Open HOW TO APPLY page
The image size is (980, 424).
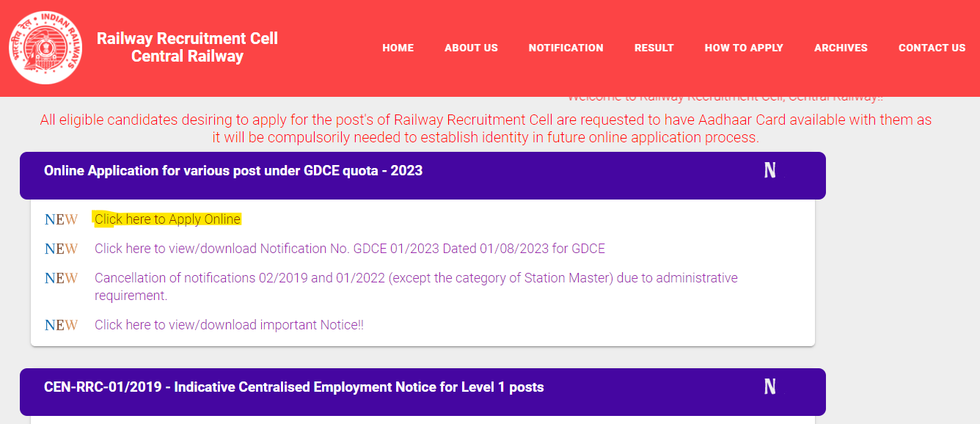point(744,48)
